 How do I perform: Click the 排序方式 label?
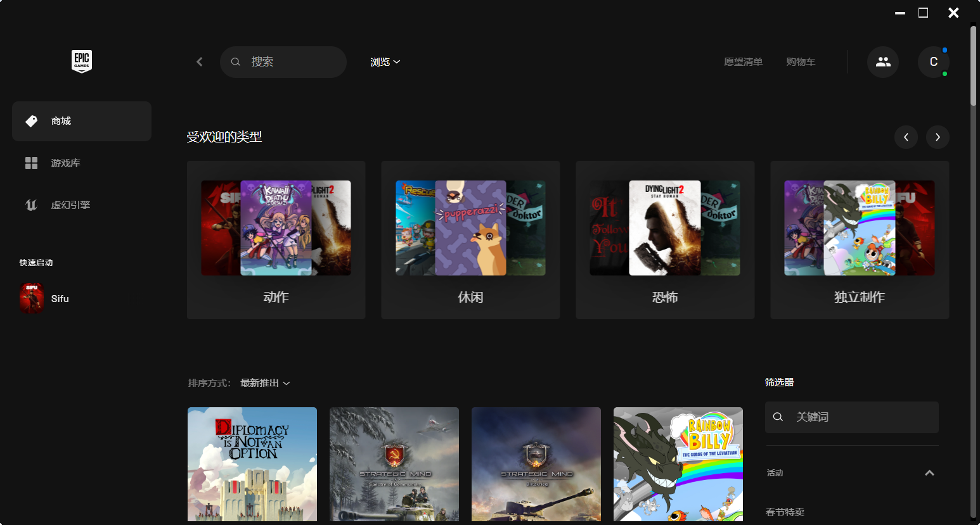click(x=209, y=383)
